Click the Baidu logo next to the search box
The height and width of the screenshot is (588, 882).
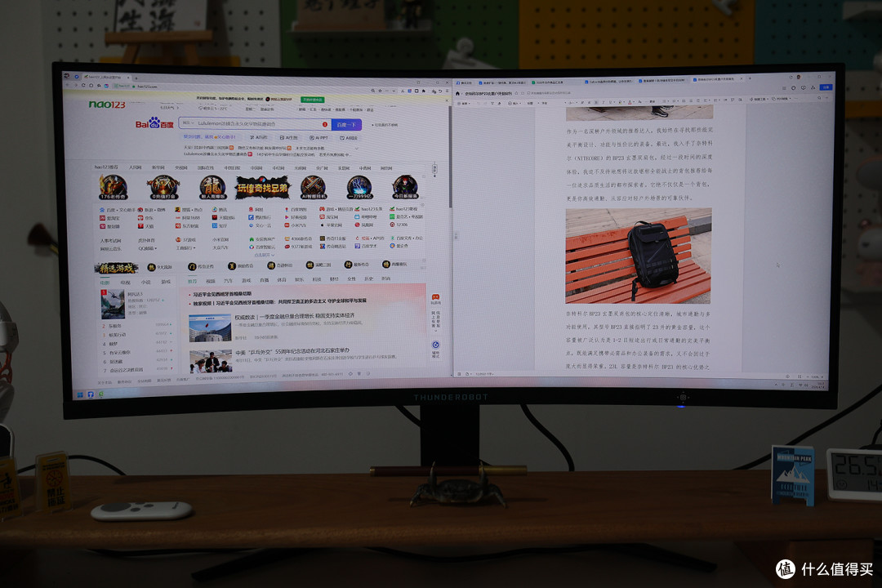pyautogui.click(x=154, y=123)
